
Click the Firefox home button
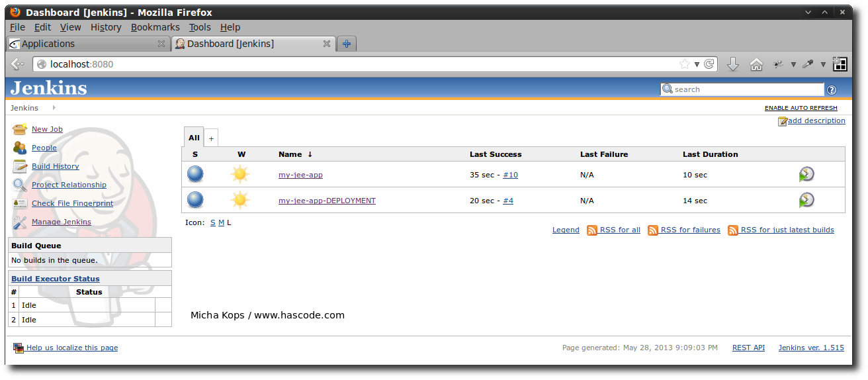coord(756,64)
